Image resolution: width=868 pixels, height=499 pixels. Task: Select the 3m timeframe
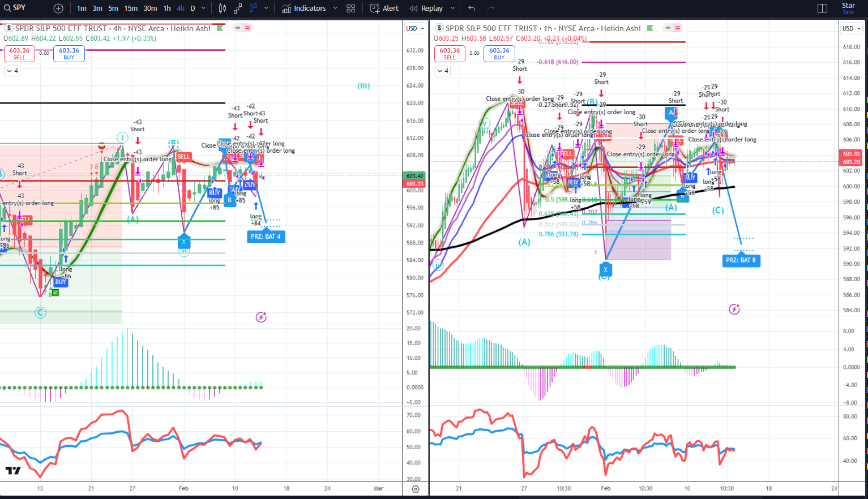[x=97, y=8]
